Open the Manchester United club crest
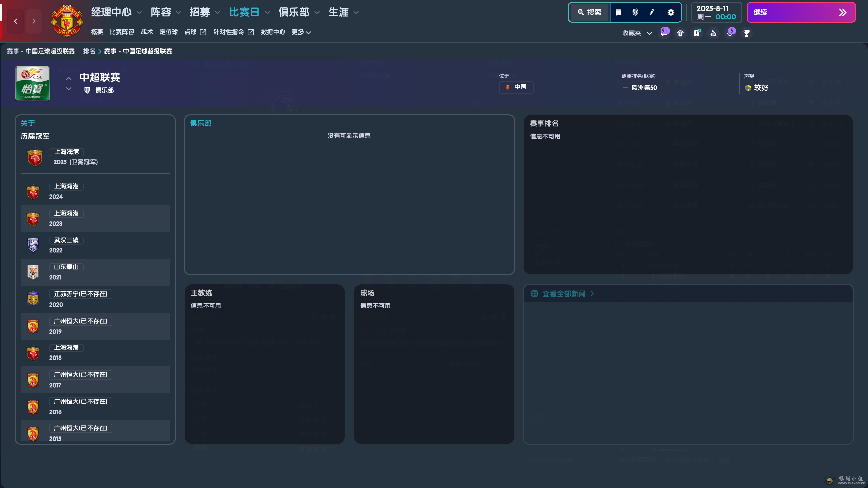The image size is (868, 488). 67,21
